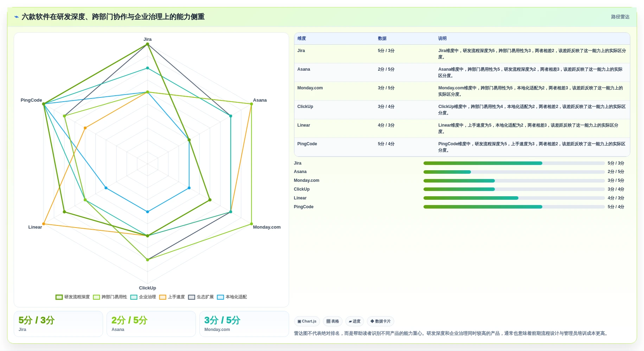Screen dimensions: 644x351
Task: Click the ClickUp axis label on radar
Action: [x=147, y=288]
